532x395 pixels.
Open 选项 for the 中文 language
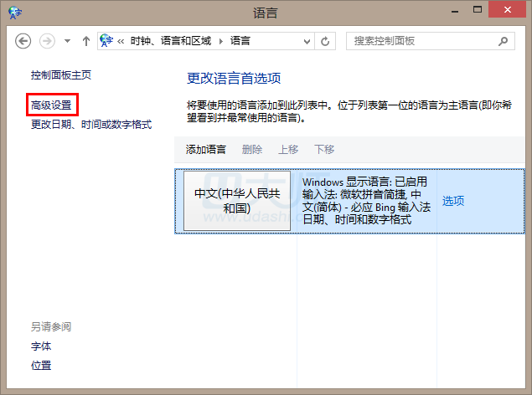click(x=452, y=201)
